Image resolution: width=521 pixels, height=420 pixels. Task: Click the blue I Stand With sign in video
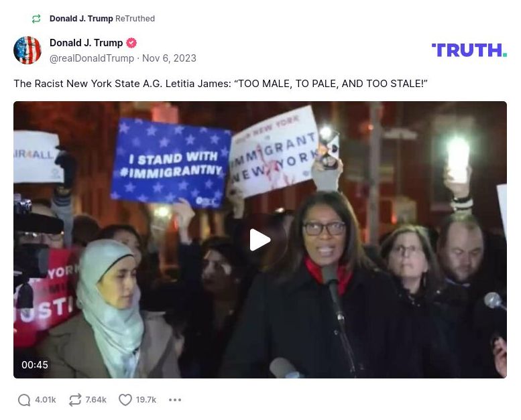coord(171,163)
